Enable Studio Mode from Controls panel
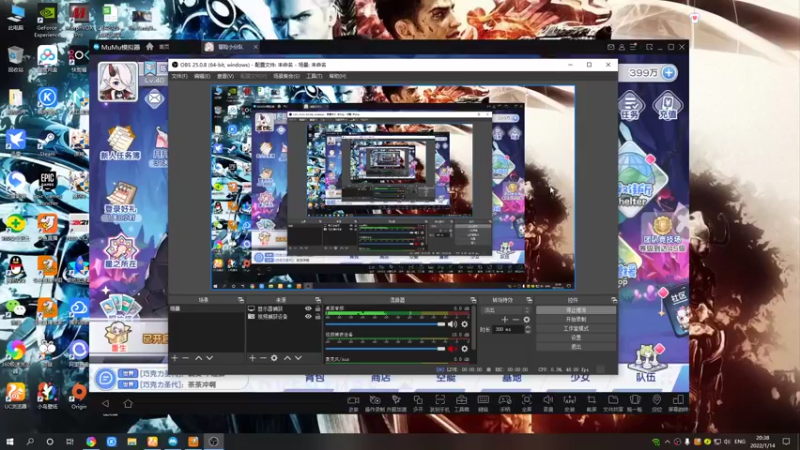Screen dimensions: 800x450 [x=576, y=329]
